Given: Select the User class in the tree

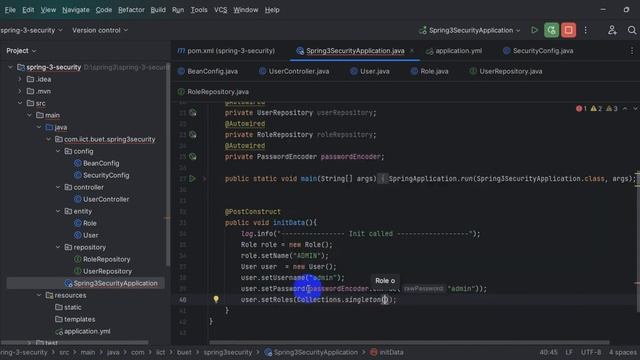Looking at the screenshot, I should pyautogui.click(x=86, y=235).
